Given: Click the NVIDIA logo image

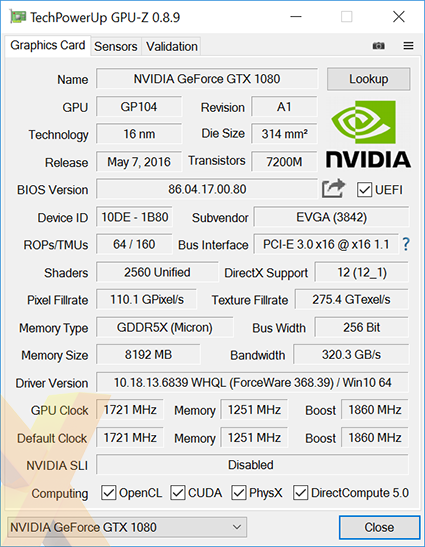Looking at the screenshot, I should click(x=368, y=134).
